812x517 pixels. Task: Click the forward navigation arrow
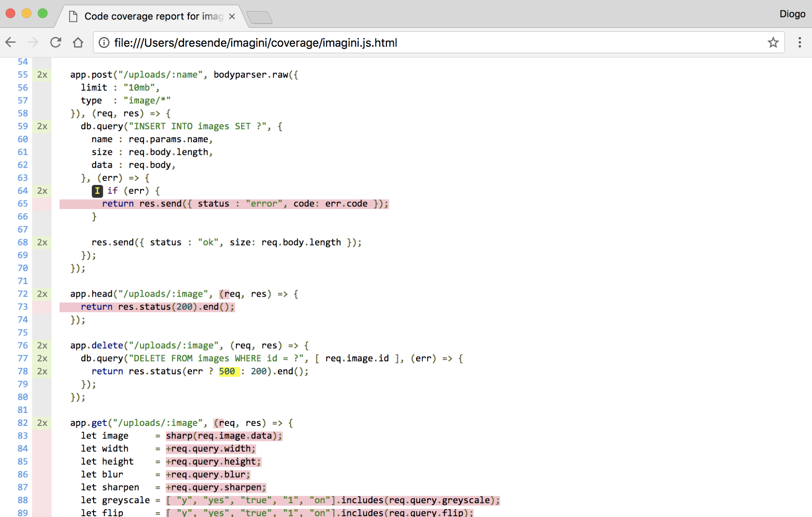[33, 42]
